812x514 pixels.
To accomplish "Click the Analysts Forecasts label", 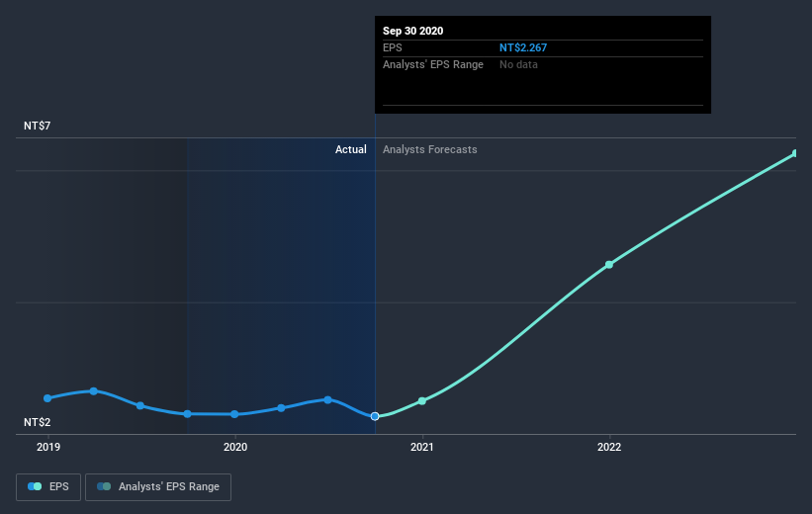I will (430, 149).
